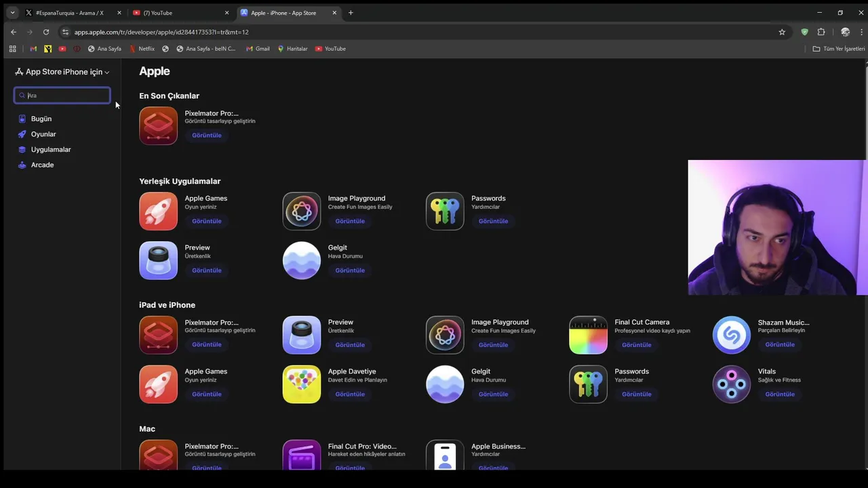868x488 pixels.
Task: Click the Arcade sidebar icon
Action: click(x=22, y=165)
